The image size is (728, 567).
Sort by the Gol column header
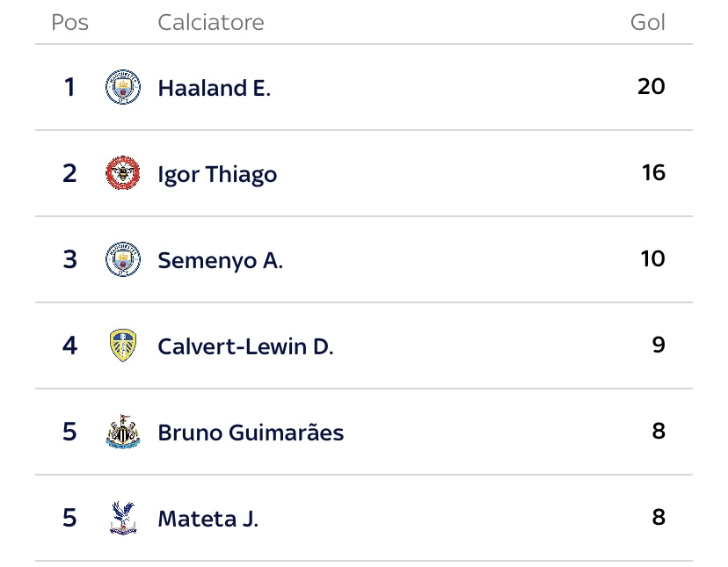click(x=648, y=22)
